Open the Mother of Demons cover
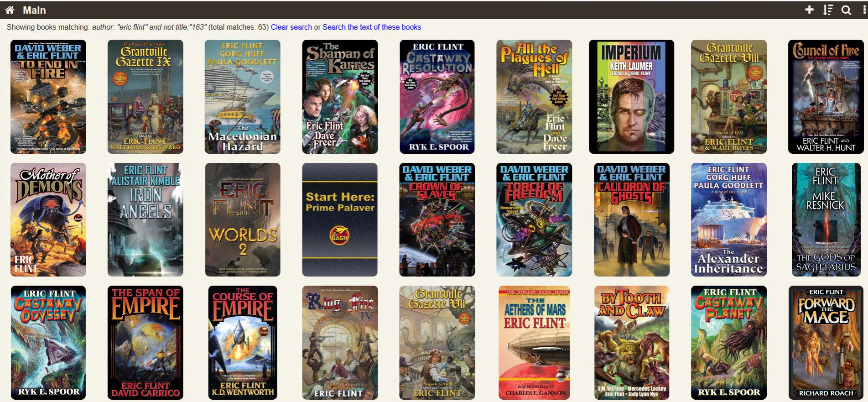Screen dimensions: 868x402 48,219
